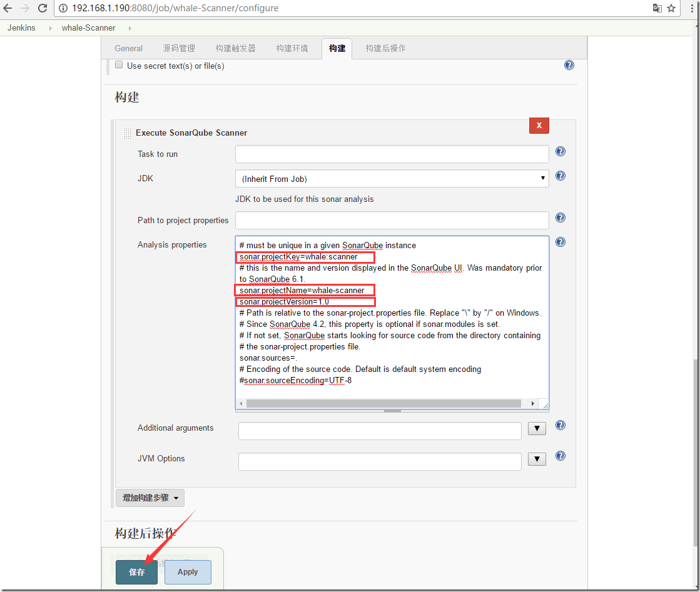700x592 pixels.
Task: Click the translate page icon
Action: coord(657,8)
